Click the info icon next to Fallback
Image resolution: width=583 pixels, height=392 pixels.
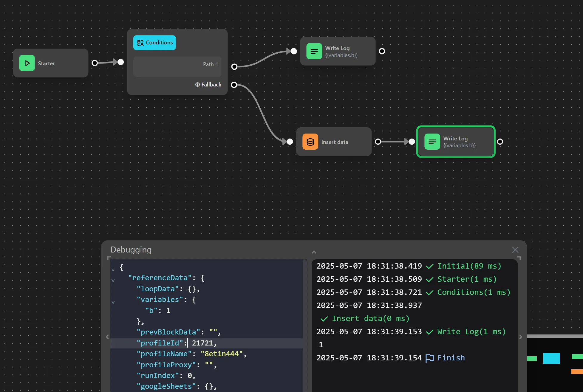tap(198, 84)
